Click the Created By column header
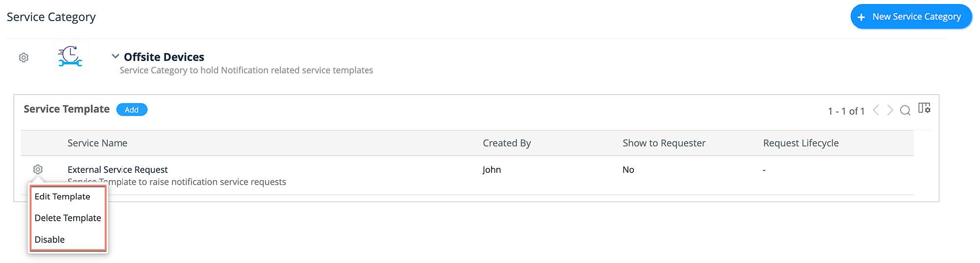Image resolution: width=980 pixels, height=263 pixels. [507, 143]
